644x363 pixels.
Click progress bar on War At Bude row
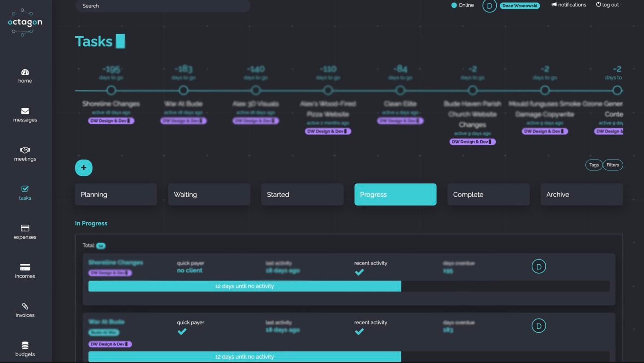point(349,357)
